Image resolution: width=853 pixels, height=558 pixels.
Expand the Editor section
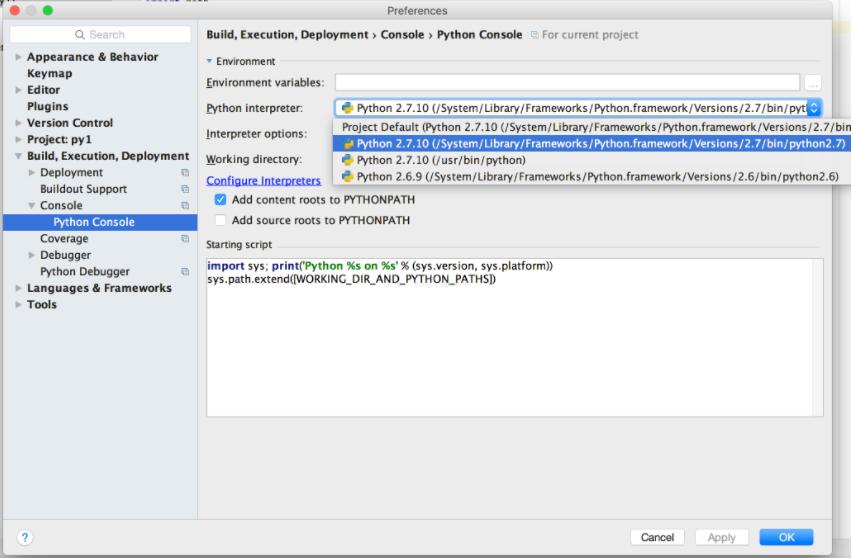[18, 90]
